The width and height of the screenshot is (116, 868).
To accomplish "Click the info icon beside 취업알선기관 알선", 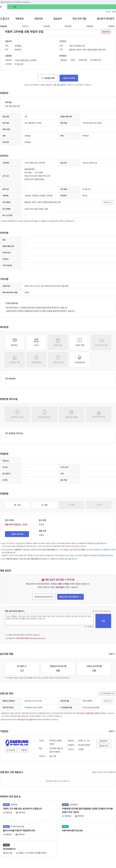I will [x=65, y=666].
